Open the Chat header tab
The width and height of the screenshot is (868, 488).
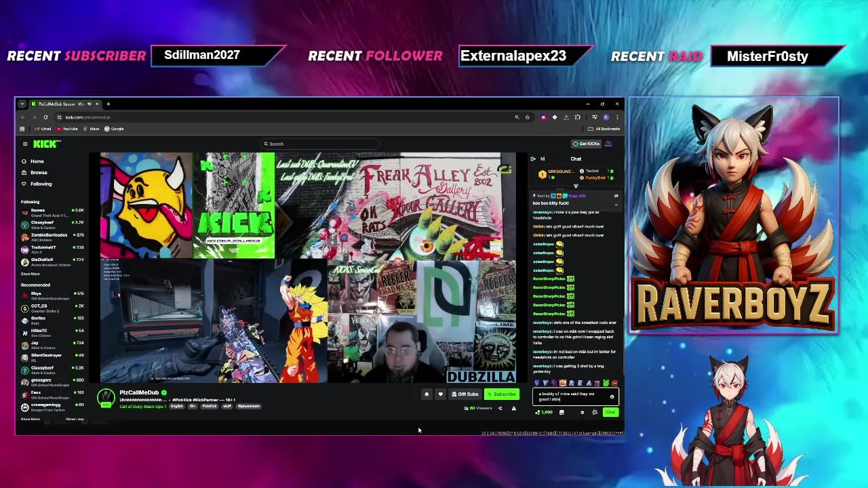(x=576, y=159)
